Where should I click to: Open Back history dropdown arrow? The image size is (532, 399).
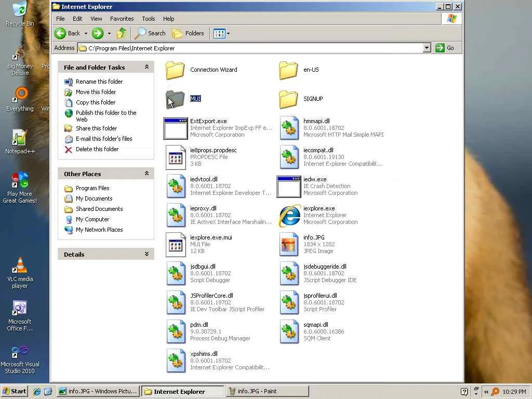point(86,33)
